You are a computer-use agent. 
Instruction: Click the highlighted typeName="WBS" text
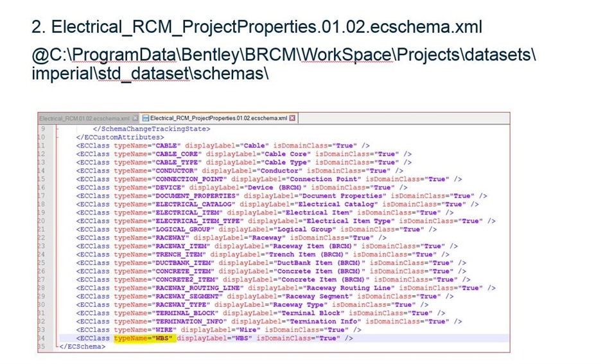click(x=145, y=338)
